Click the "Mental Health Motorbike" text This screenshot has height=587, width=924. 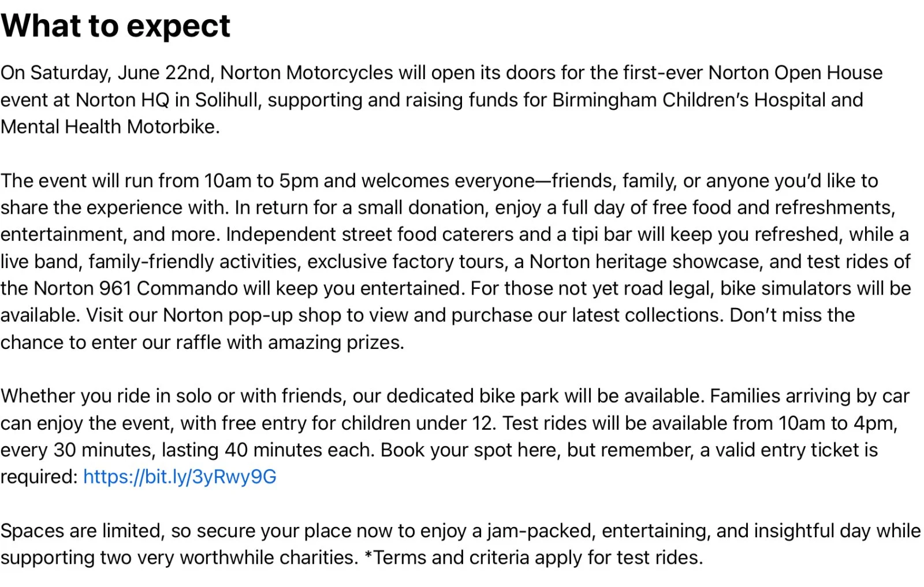coord(109,127)
